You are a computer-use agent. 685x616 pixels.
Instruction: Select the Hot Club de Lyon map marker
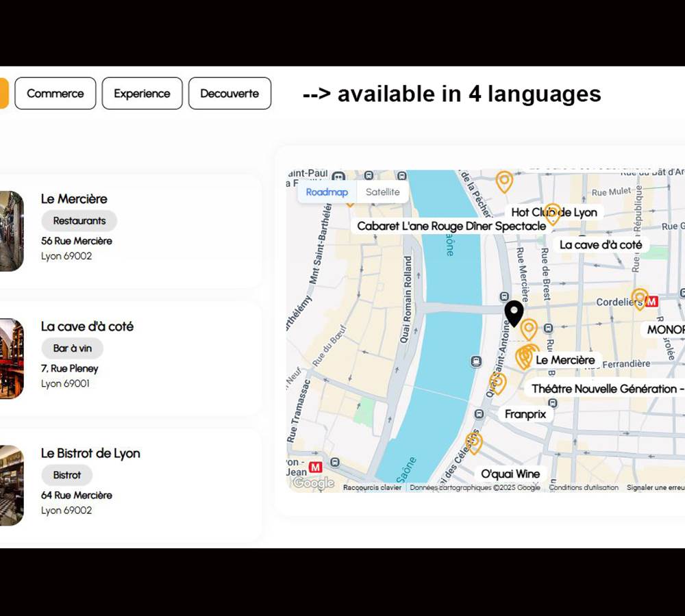(553, 213)
